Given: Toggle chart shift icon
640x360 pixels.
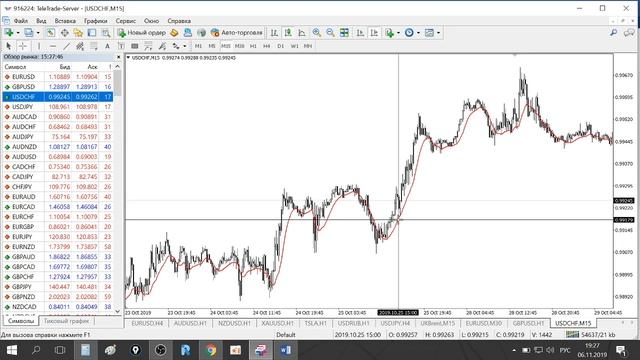Looking at the screenshot, I should pos(374,33).
